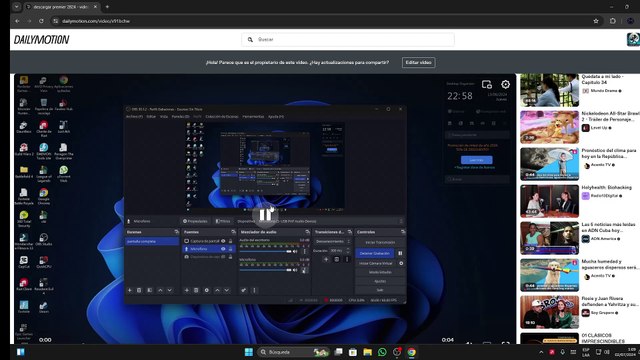Click the '0:04' video time label

click(448, 340)
